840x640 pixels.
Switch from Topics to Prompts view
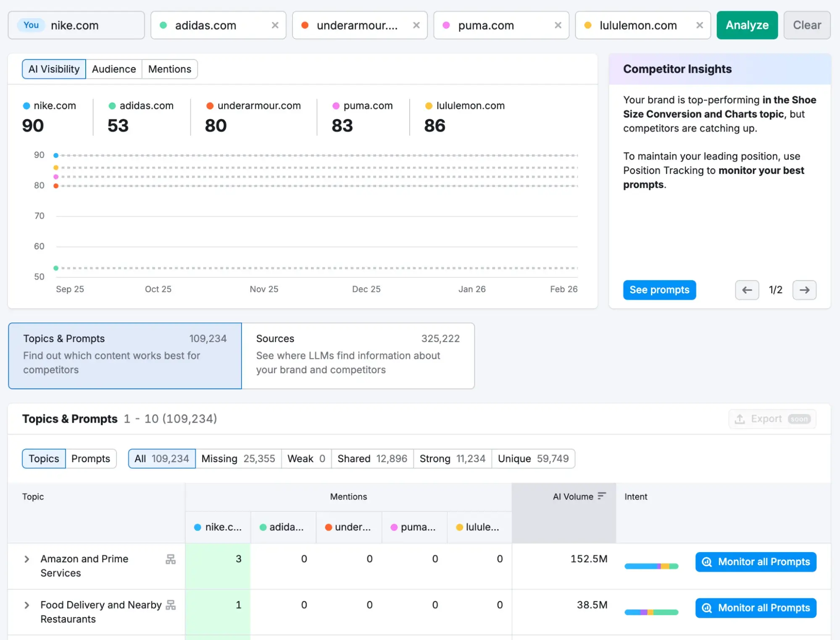click(91, 458)
